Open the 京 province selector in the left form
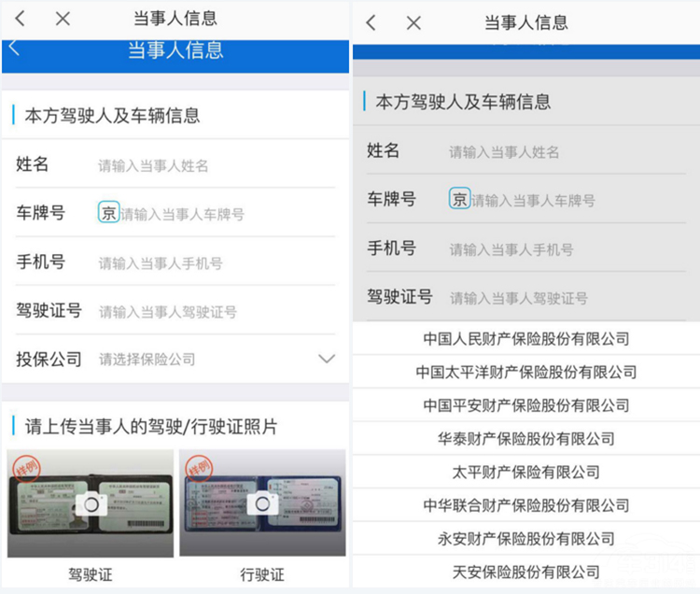 pos(108,213)
